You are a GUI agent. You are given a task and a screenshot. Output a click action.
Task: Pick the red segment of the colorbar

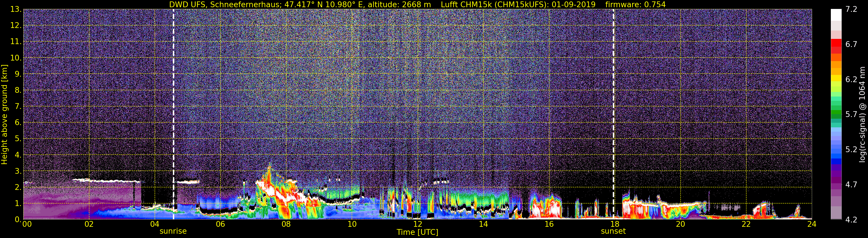tap(836, 43)
